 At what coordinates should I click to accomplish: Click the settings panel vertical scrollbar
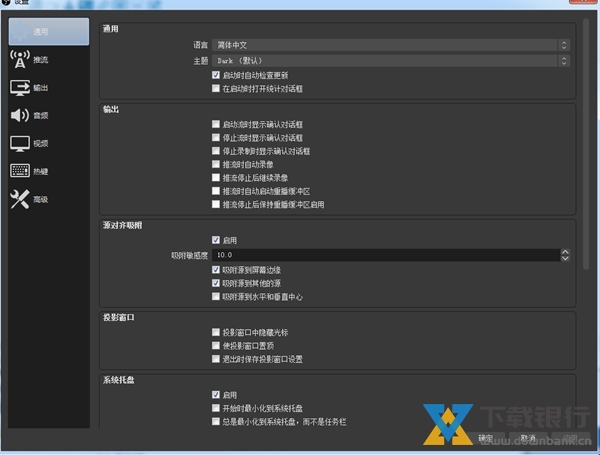[x=586, y=140]
